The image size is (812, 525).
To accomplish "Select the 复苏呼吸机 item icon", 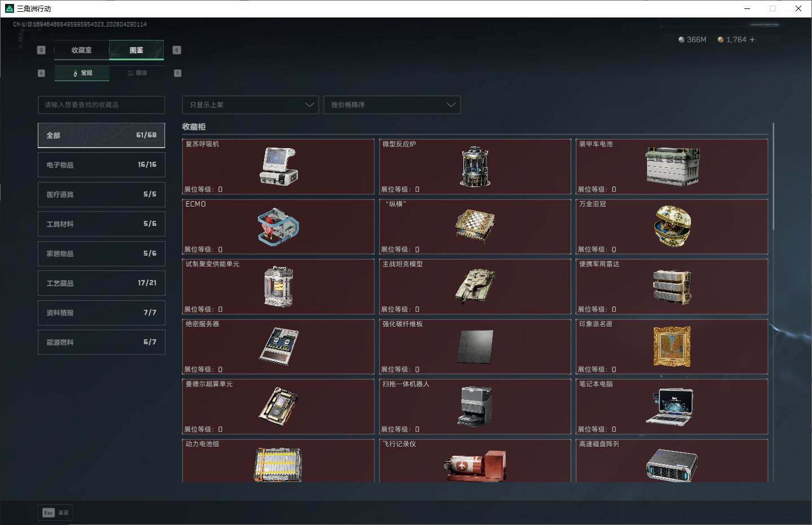I will click(278, 167).
